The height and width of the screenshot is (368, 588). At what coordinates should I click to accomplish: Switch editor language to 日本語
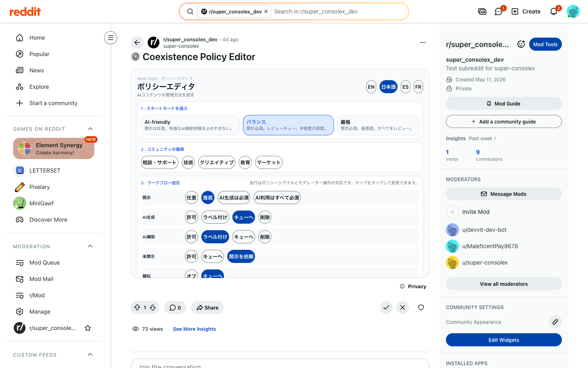tap(388, 87)
